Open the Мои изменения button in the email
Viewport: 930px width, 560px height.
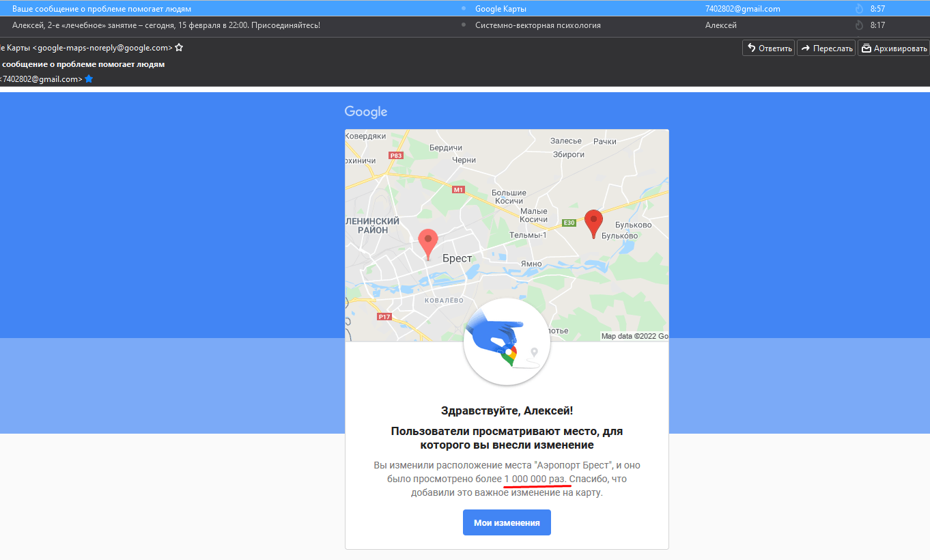pos(507,522)
